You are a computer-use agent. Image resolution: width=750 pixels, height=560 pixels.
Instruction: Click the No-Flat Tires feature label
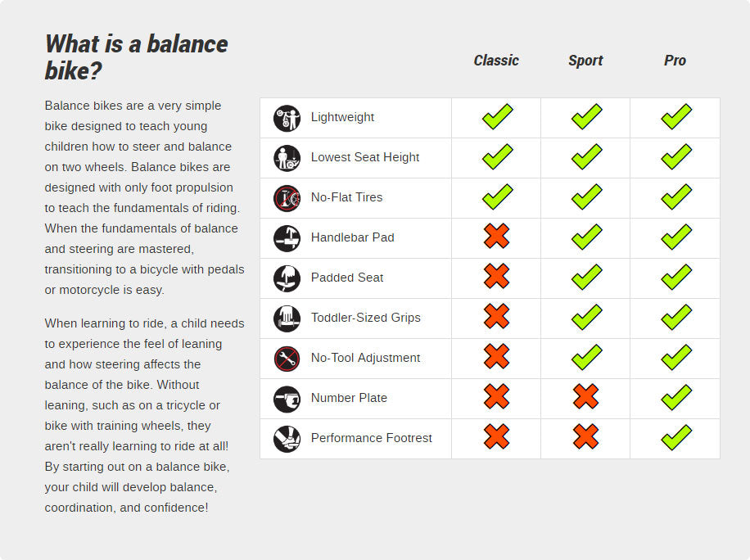[346, 197]
